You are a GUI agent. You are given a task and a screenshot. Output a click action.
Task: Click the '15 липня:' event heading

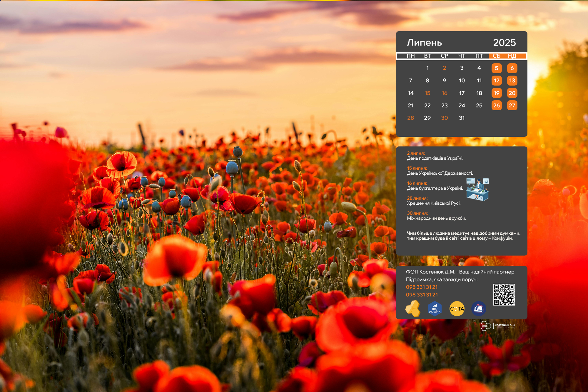(x=417, y=168)
